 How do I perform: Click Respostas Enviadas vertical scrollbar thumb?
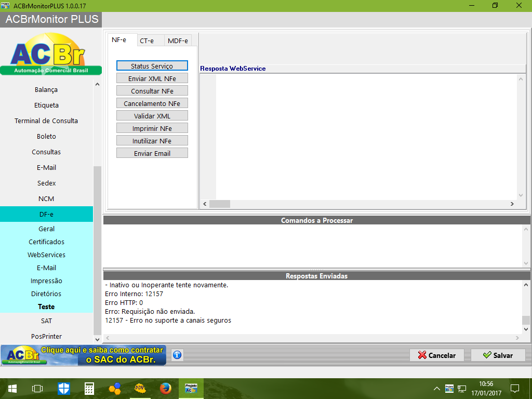pyautogui.click(x=526, y=320)
